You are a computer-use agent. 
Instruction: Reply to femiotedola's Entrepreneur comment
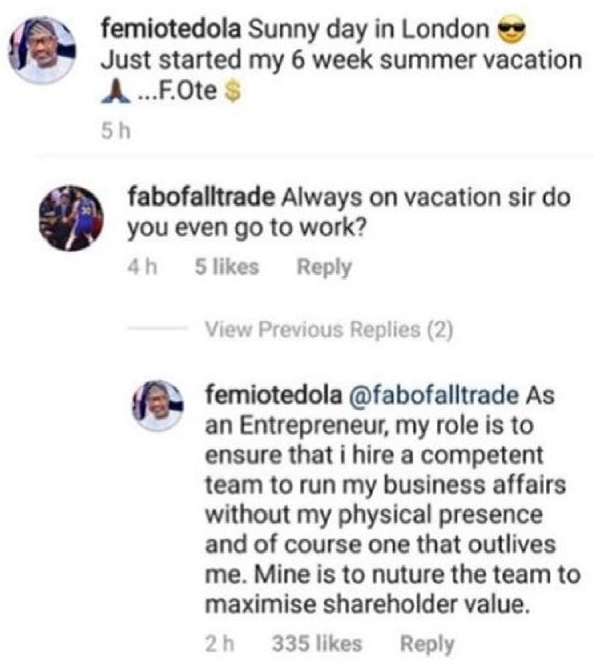pyautogui.click(x=425, y=645)
